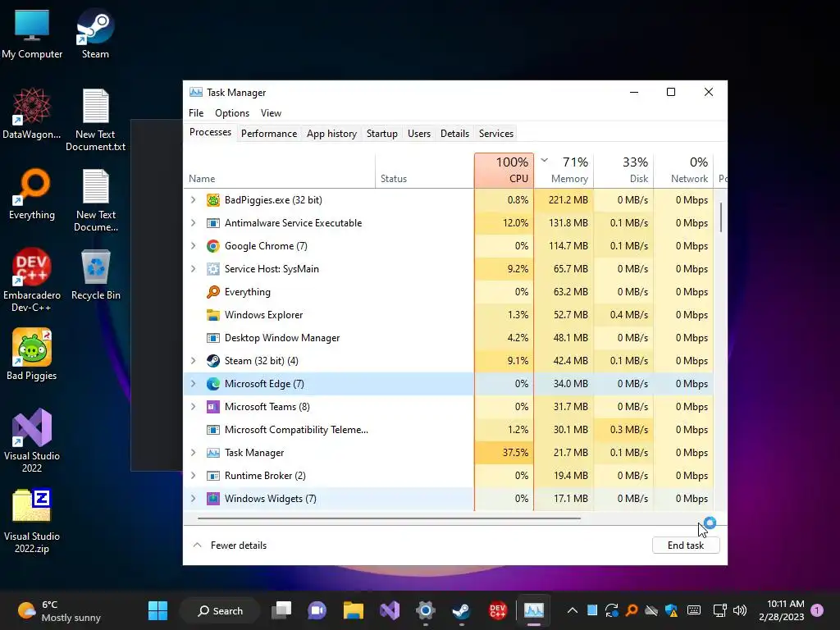This screenshot has height=630, width=840.
Task: Open Dev-C++ from the taskbar
Action: click(x=498, y=610)
